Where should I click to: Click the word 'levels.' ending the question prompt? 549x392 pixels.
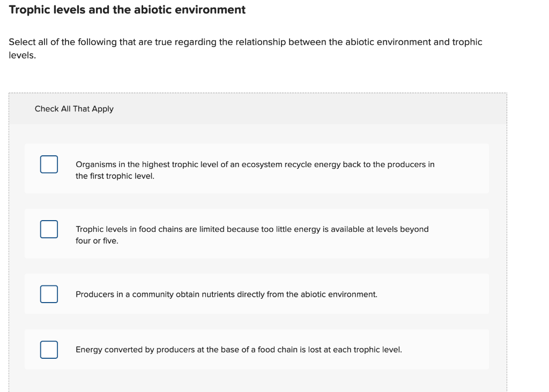coord(23,55)
